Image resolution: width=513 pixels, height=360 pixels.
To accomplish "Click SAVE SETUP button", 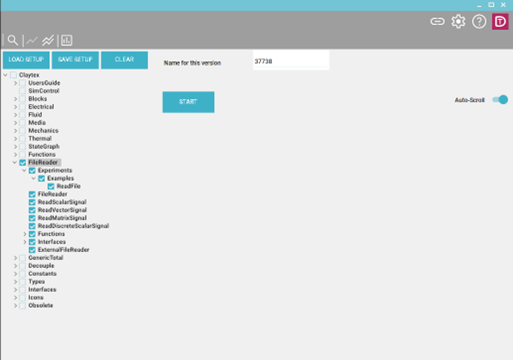I will click(75, 60).
